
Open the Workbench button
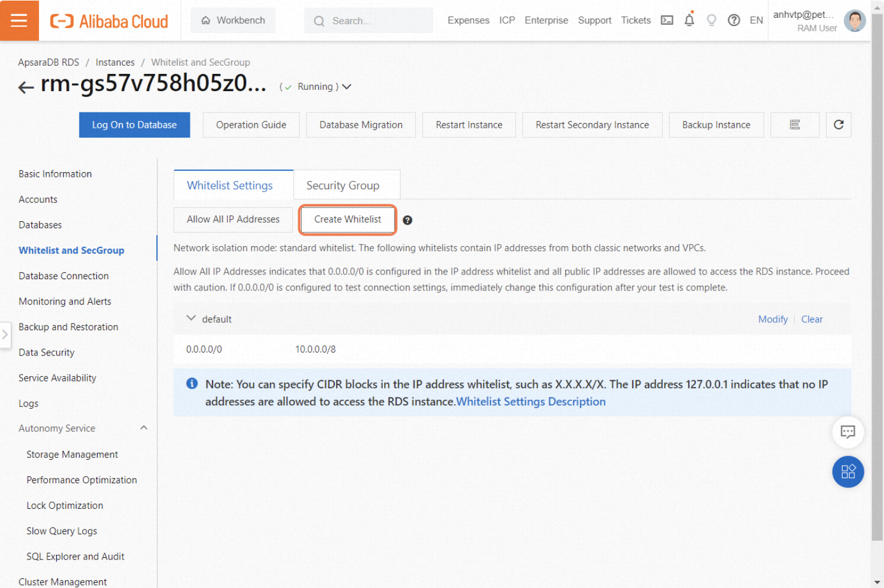click(x=233, y=20)
